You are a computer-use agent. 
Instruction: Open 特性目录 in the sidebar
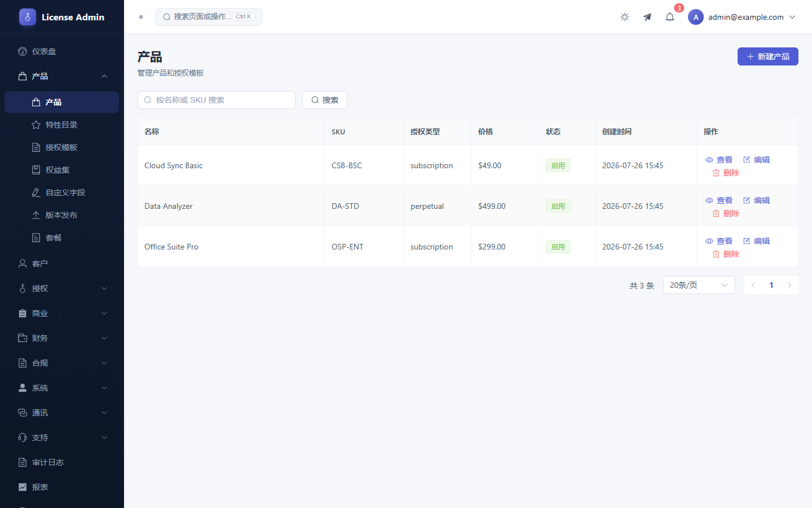point(62,125)
